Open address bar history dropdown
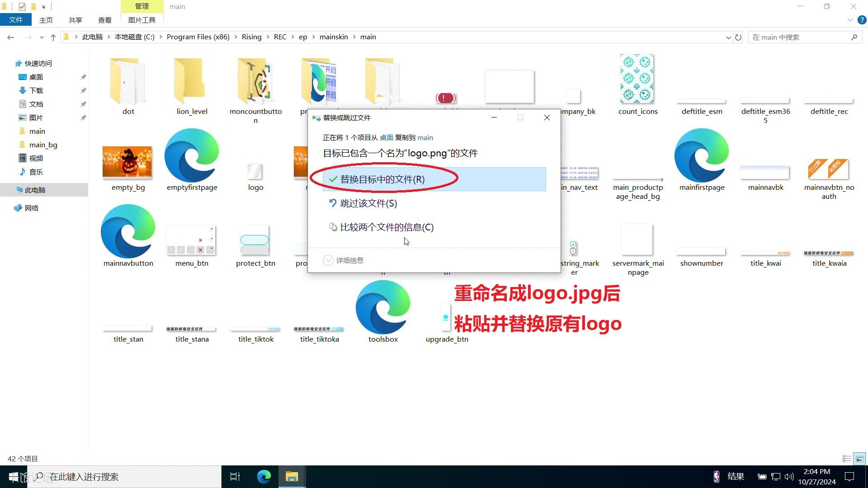This screenshot has height=488, width=868. [x=728, y=38]
